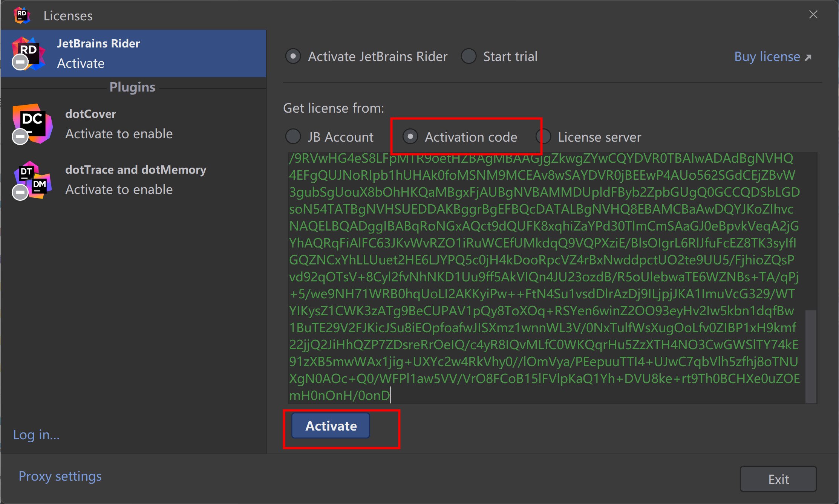Click code line starting 'NAQELBQADggIBABqRoNGx'
839x504 pixels.
click(x=544, y=226)
